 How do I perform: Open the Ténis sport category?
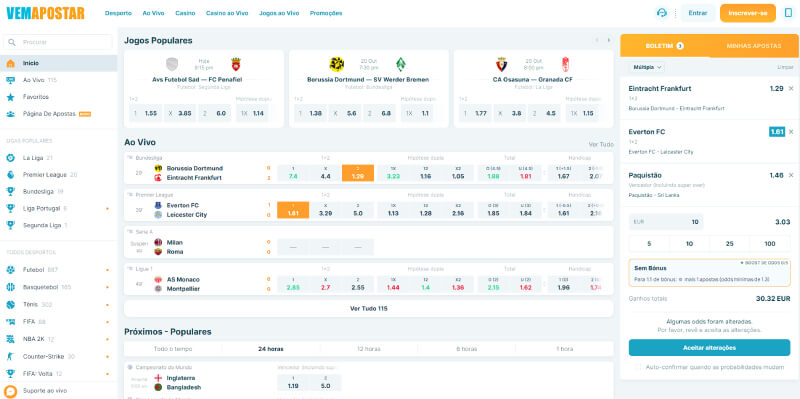(59, 304)
